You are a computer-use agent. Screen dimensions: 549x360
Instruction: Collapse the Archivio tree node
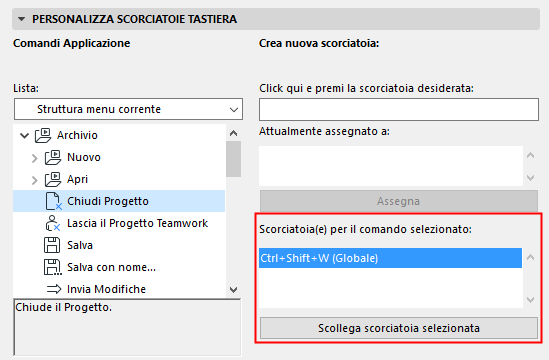point(24,135)
